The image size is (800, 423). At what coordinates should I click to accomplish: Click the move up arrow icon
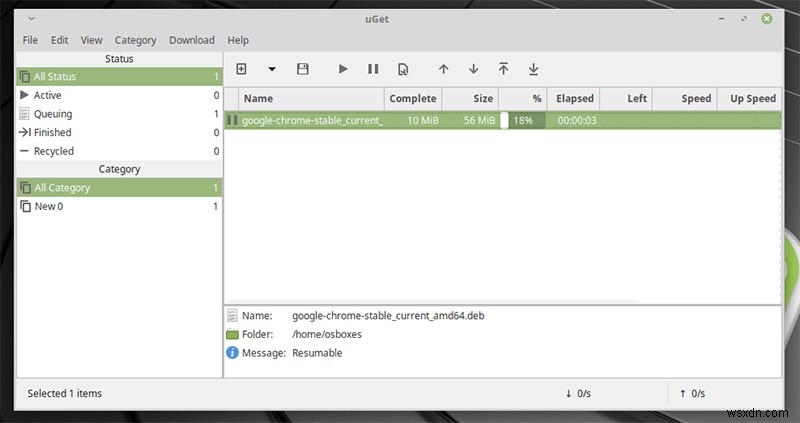click(x=443, y=69)
